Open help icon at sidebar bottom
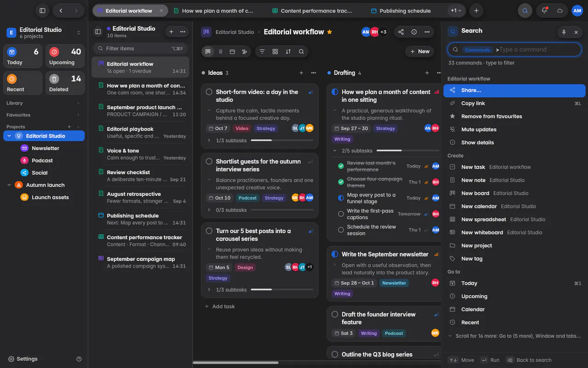Screen dimensions: 588x368 coord(79,359)
